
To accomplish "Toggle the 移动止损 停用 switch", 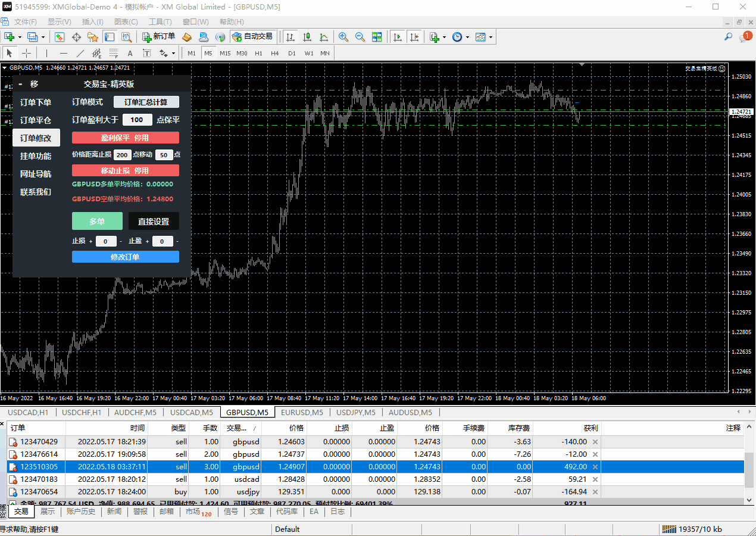I will click(x=125, y=170).
